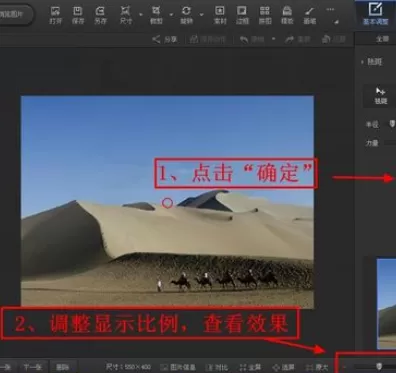Click the 尺寸: 550×400 size text

(x=128, y=367)
